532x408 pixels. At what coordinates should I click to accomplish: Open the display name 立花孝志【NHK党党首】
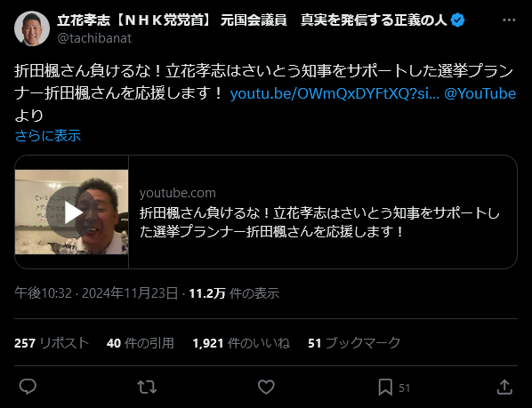[x=134, y=20]
